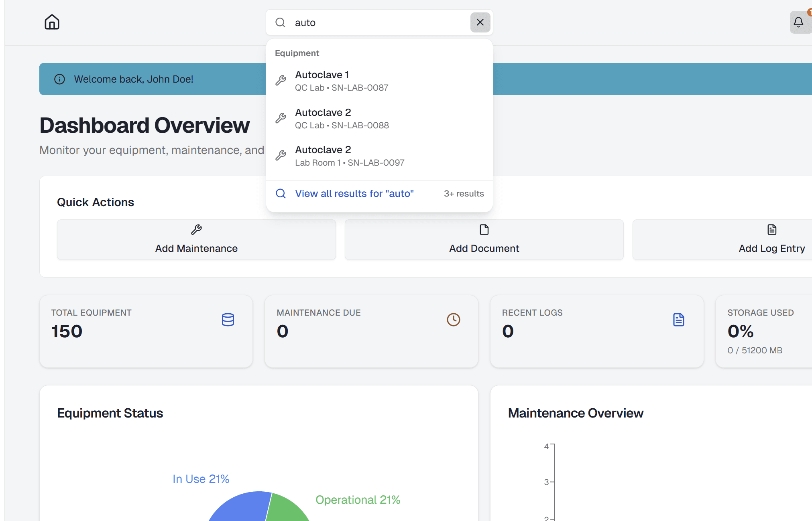812x521 pixels.
Task: Open notifications via the bell icon
Action: pos(799,22)
